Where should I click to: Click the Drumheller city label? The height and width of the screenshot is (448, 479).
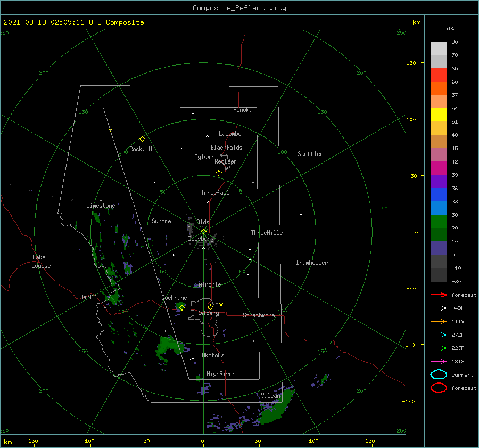point(312,263)
